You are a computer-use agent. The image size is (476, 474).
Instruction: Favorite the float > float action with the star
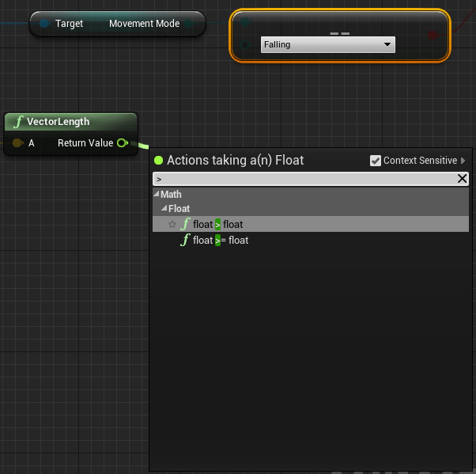(x=172, y=225)
